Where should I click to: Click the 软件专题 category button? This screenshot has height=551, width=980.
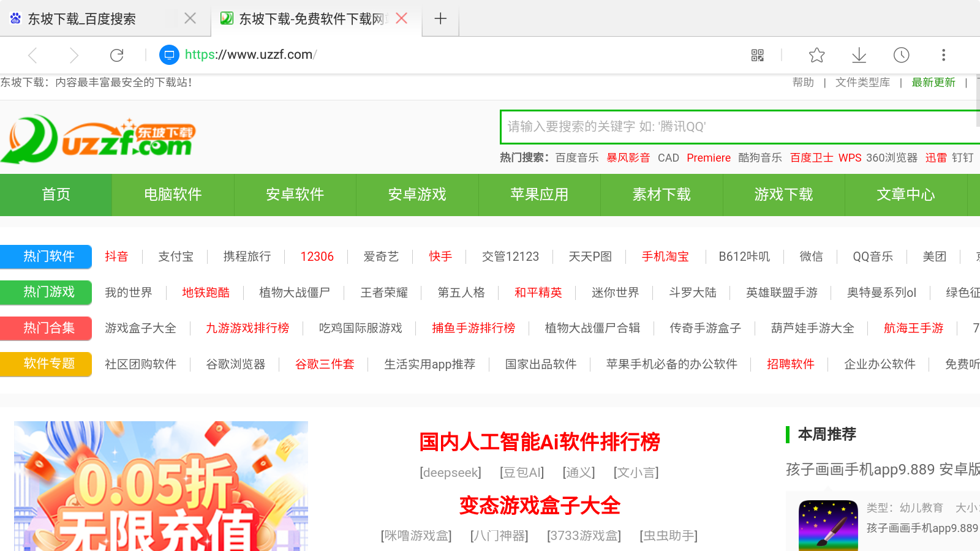click(x=46, y=364)
